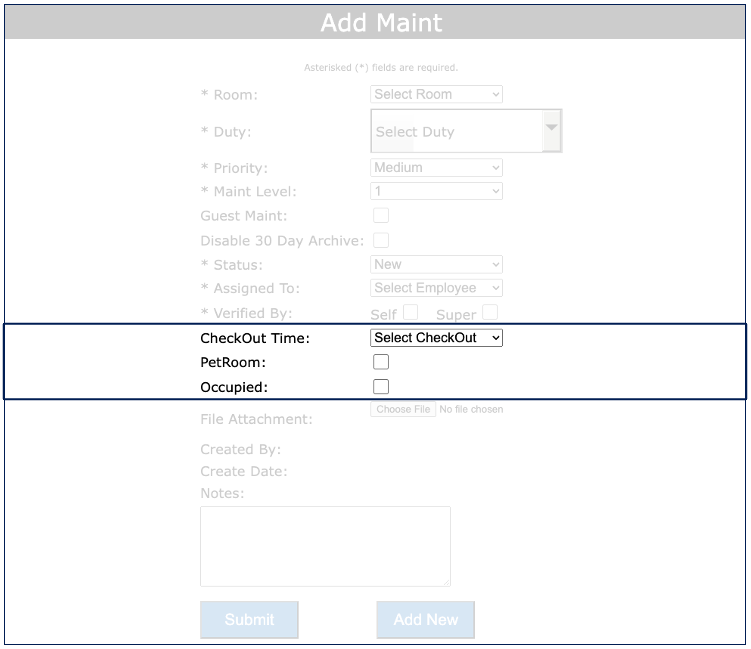Tick the Guest Maint checkbox
This screenshot has height=649, width=751.
point(381,215)
